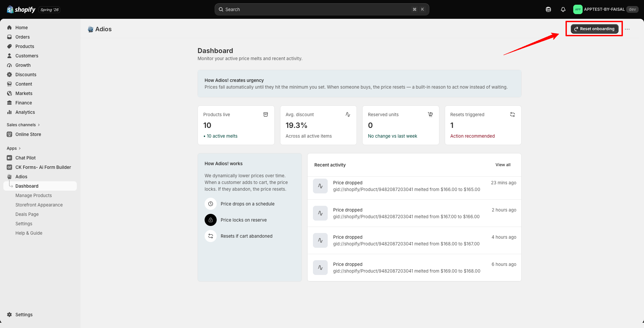This screenshot has width=644, height=328.
Task: Click activity icon for the 6 hours ago entry
Action: click(x=320, y=268)
